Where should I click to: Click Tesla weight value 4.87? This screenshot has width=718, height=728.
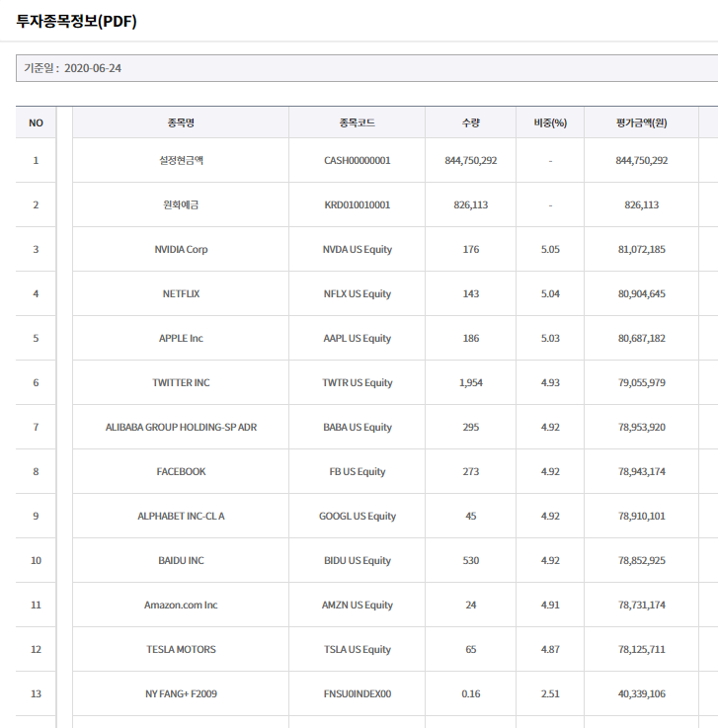point(550,650)
